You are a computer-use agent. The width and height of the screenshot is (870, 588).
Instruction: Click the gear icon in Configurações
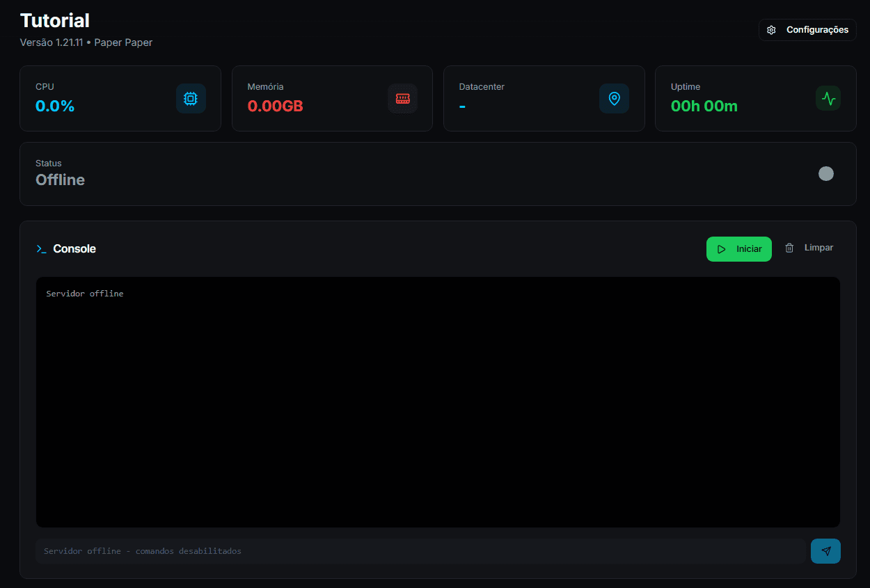770,29
